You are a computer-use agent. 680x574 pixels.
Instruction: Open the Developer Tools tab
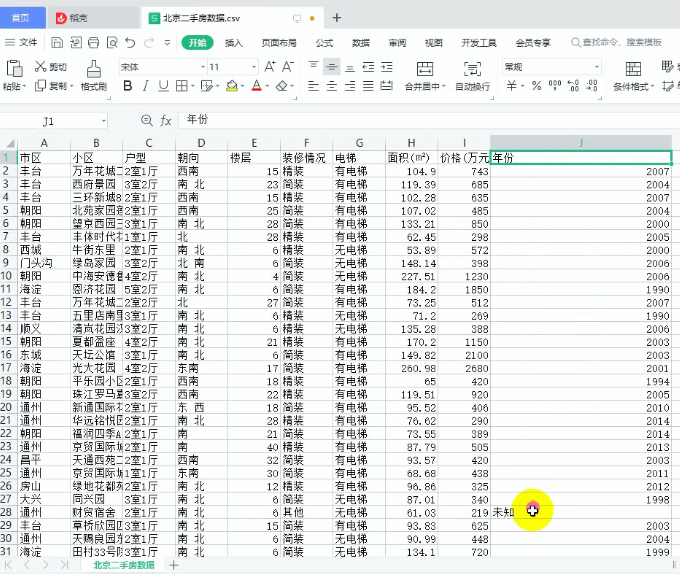[x=479, y=43]
